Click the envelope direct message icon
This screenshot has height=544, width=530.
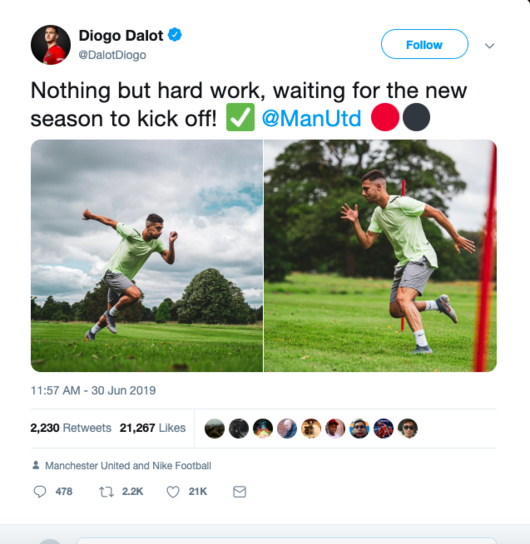point(239,492)
